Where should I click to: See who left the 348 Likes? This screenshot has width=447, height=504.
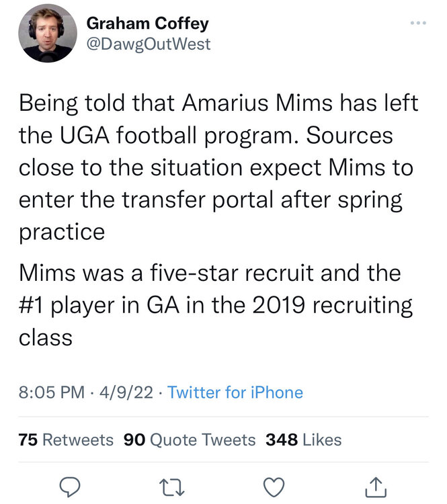304,440
